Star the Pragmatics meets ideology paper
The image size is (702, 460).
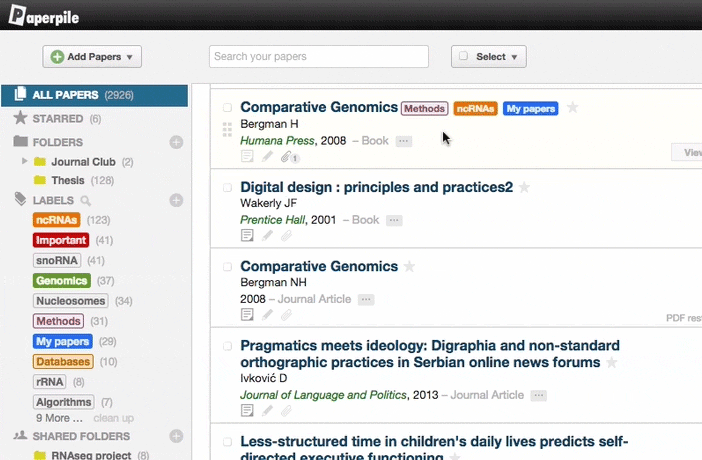[x=612, y=363]
